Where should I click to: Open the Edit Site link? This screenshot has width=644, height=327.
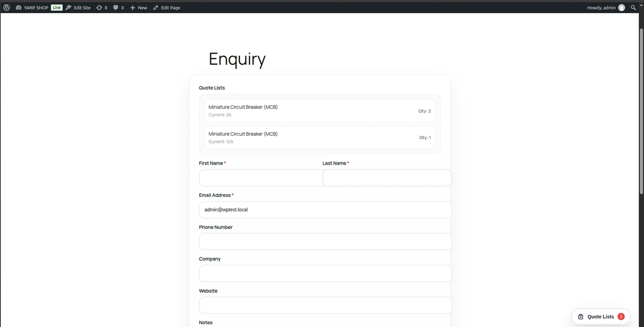tap(78, 8)
